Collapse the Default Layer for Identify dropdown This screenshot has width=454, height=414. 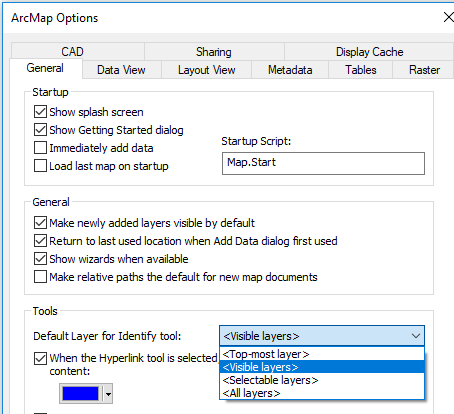(x=416, y=336)
